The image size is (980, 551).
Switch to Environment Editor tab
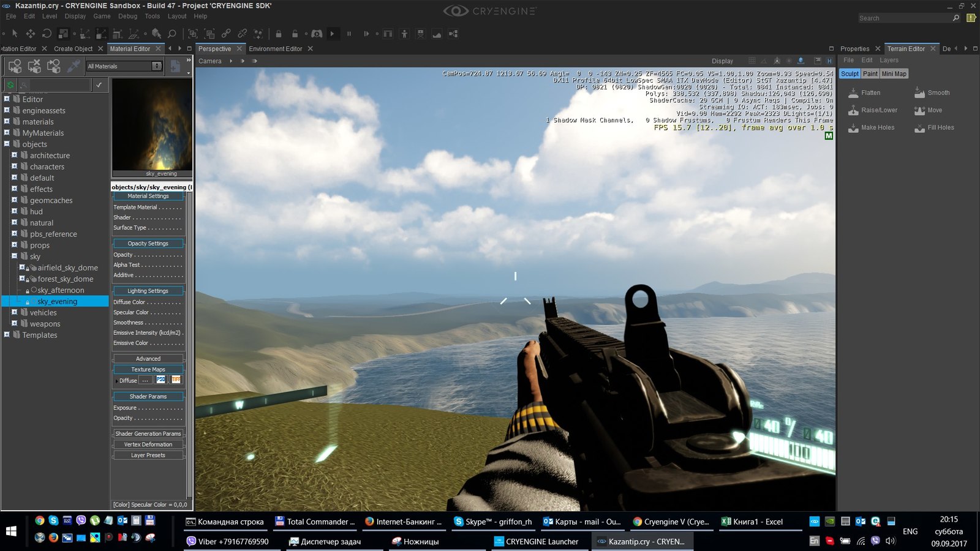(276, 49)
